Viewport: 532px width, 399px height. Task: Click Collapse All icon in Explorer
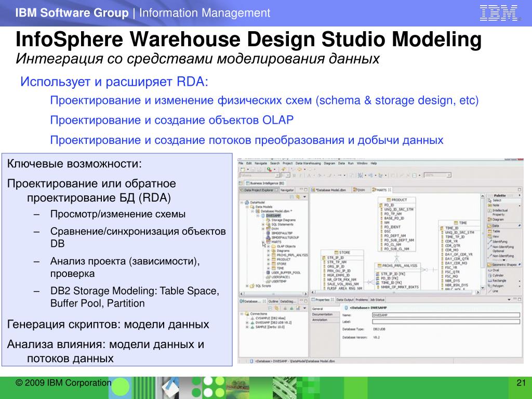coord(292,197)
